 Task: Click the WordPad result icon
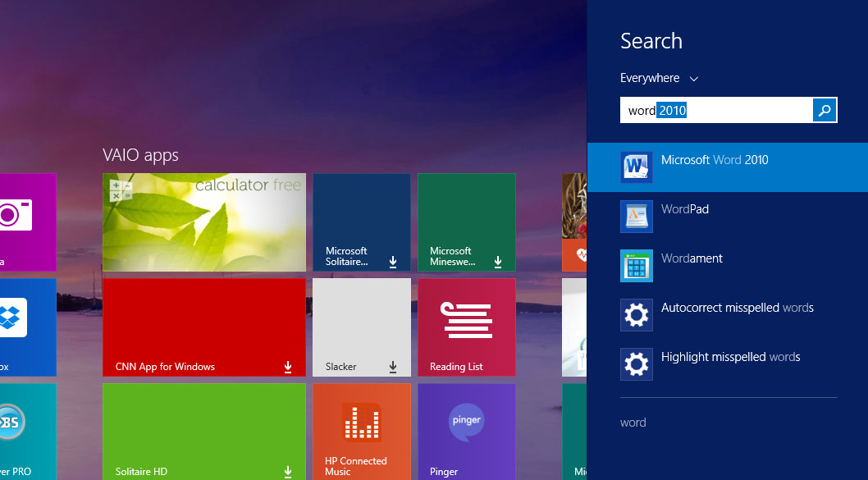point(636,217)
